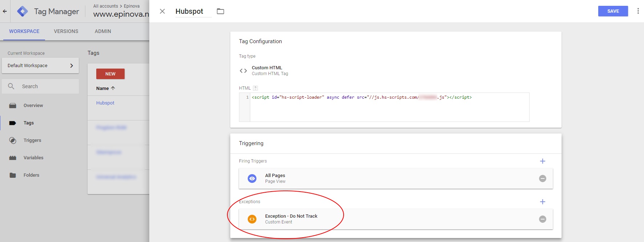This screenshot has width=644, height=242.
Task: Click the Tag Configuration heading
Action: point(260,41)
